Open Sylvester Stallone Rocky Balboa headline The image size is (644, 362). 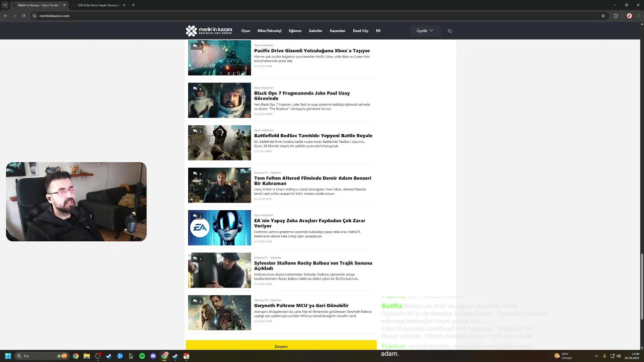[313, 265]
